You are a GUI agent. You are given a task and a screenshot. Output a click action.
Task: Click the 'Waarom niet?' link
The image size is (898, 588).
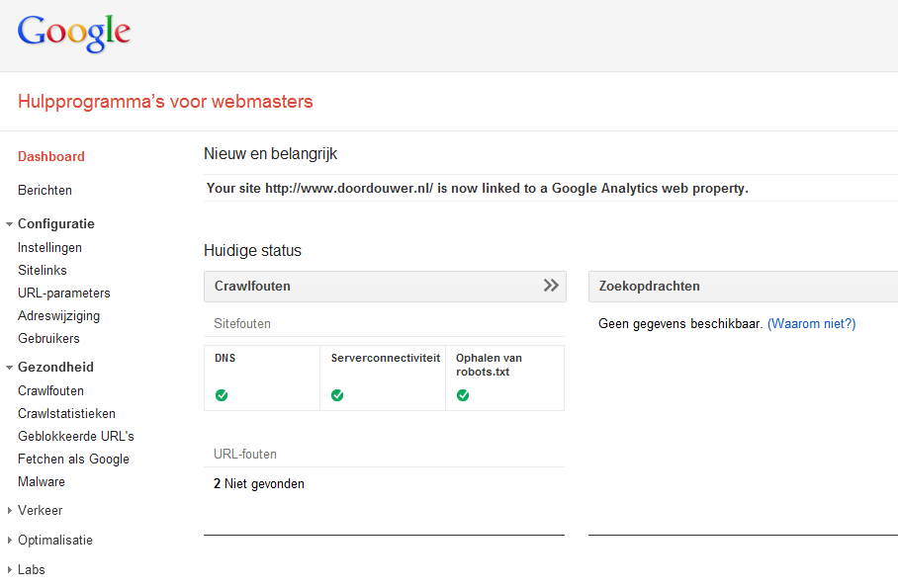click(x=811, y=323)
